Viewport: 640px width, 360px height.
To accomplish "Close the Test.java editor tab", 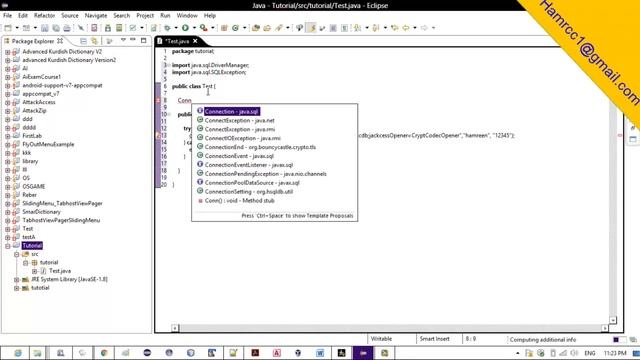I will pyautogui.click(x=195, y=41).
